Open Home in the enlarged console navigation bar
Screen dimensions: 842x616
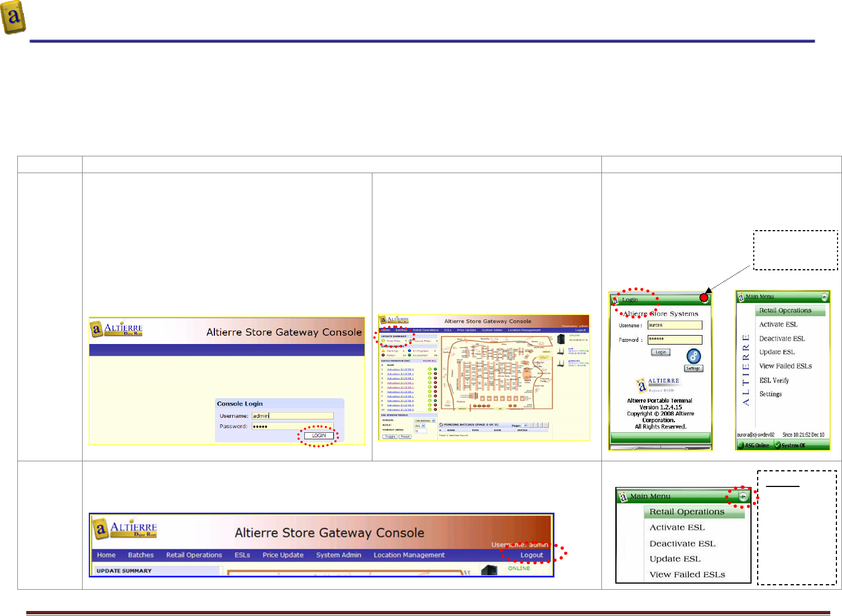pyautogui.click(x=106, y=555)
